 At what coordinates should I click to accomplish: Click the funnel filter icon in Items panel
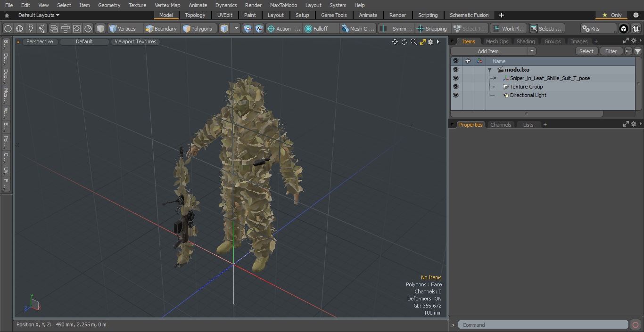point(637,51)
